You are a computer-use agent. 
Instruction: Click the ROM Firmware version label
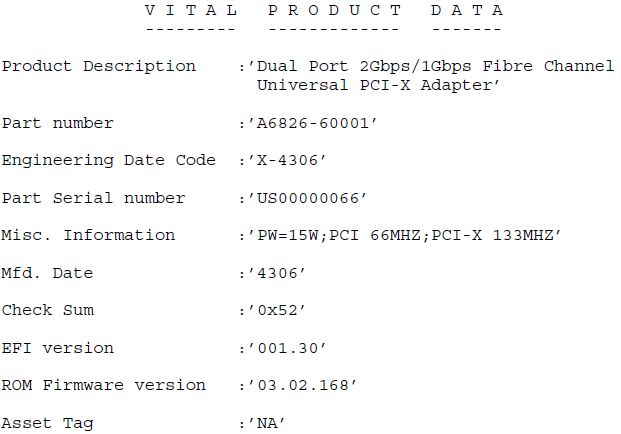(x=104, y=385)
